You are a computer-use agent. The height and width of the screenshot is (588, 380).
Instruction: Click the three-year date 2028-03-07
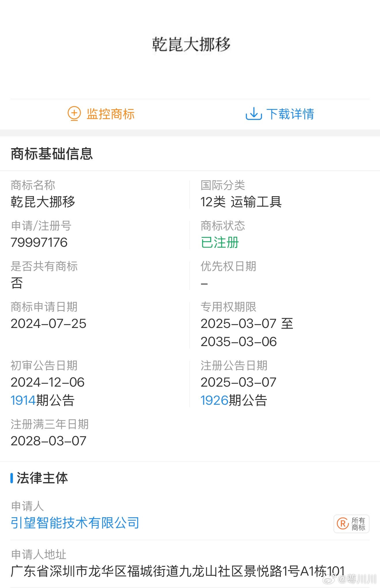point(48,441)
